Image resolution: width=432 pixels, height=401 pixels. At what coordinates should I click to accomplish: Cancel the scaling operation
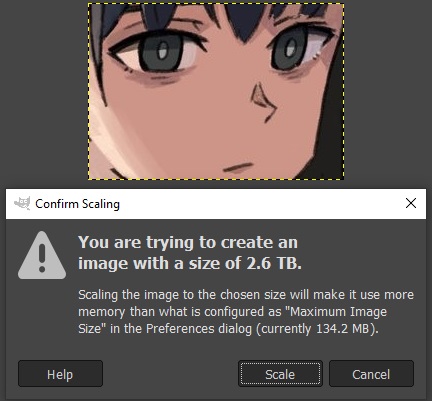pyautogui.click(x=371, y=374)
